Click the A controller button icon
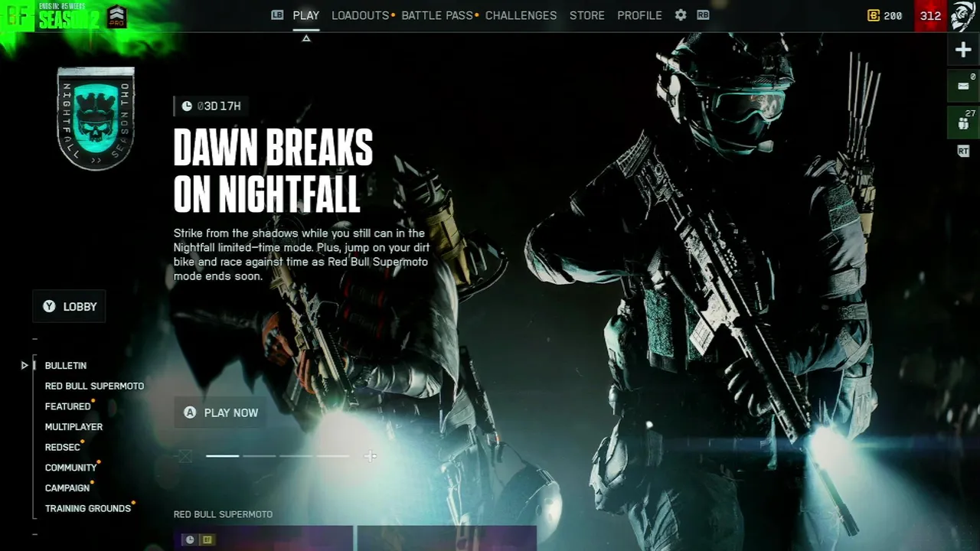Screen dimensions: 980x551 coord(190,412)
